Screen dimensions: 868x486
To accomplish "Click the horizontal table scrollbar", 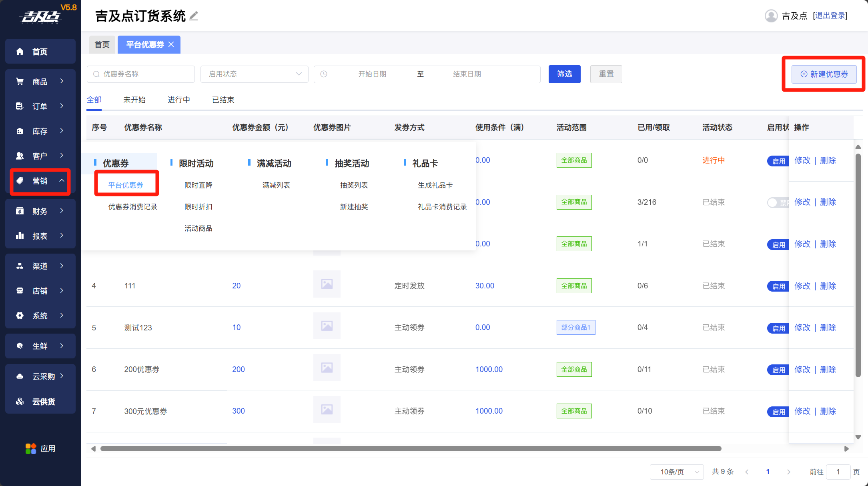I will coord(410,449).
